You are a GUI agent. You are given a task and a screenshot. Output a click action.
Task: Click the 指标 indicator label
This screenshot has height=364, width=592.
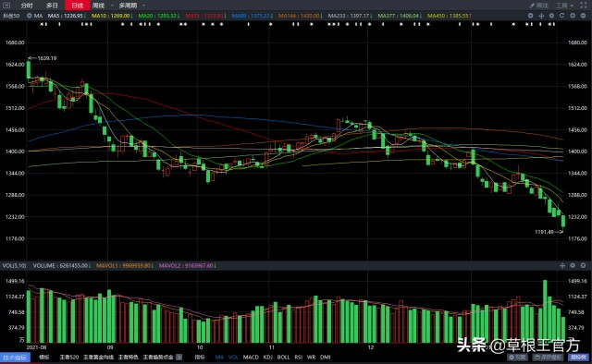[x=200, y=357]
